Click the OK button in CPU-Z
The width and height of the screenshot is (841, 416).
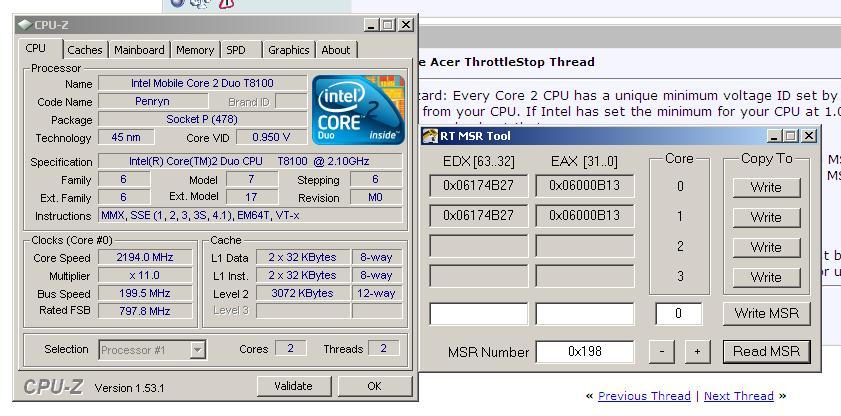point(374,386)
